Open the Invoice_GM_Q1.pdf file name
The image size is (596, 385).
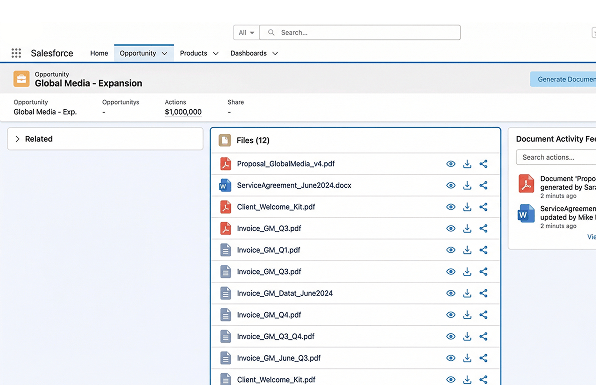tap(269, 250)
